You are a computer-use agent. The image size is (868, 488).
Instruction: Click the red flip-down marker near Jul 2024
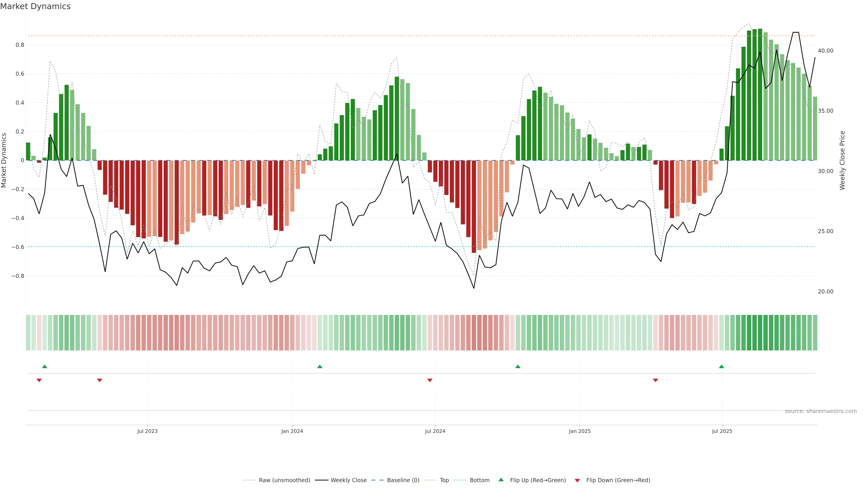430,380
